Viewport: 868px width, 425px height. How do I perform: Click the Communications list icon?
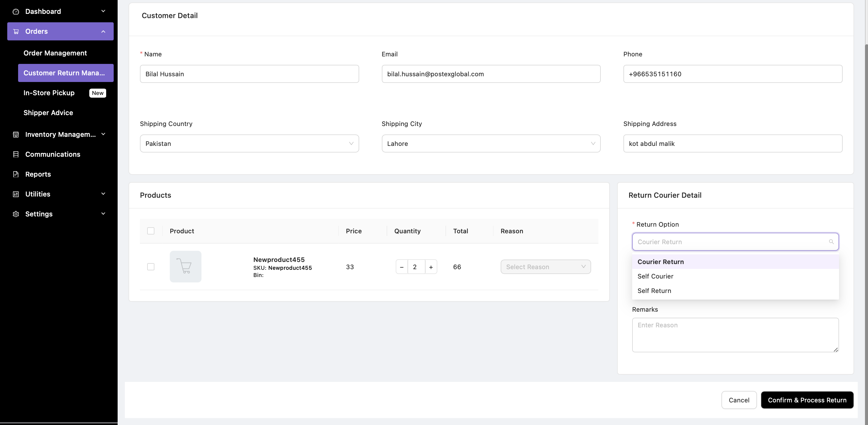pyautogui.click(x=16, y=154)
